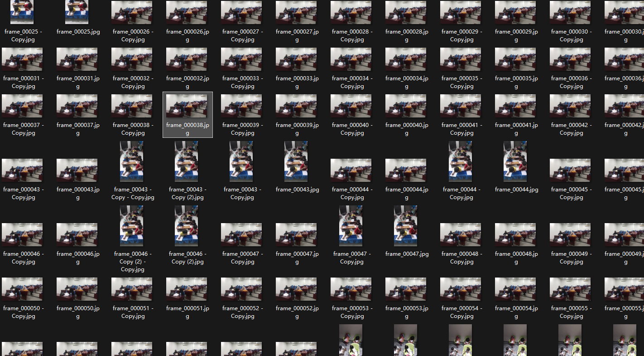Viewport: 644px width, 356px height.
Task: Pick the frame_000051 - Copy.jpg thumbnail
Action: (132, 289)
